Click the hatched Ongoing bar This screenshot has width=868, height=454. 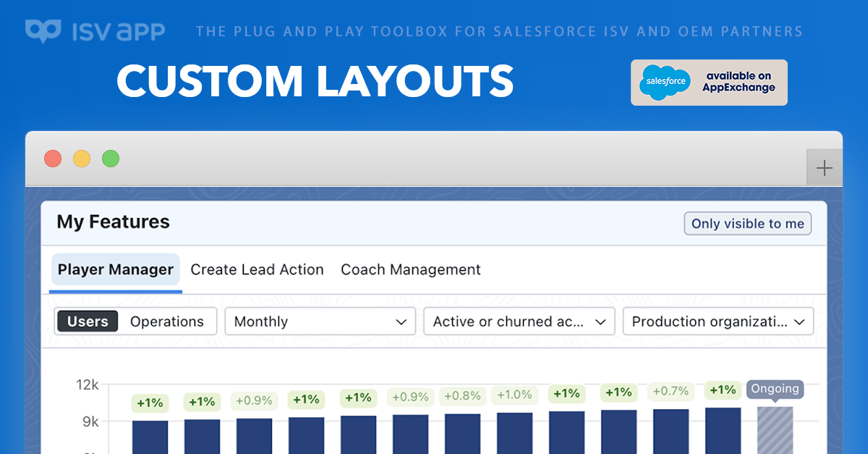(x=775, y=430)
